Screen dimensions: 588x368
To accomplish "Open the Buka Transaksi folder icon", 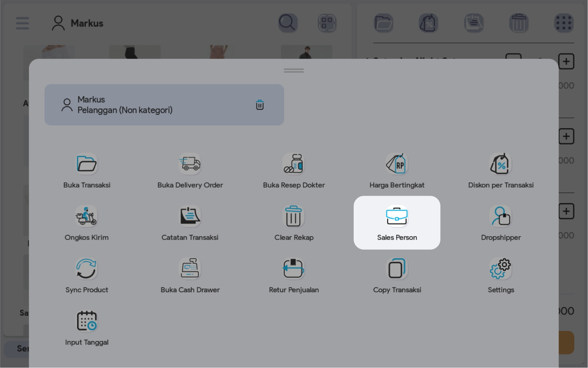I will pos(87,164).
